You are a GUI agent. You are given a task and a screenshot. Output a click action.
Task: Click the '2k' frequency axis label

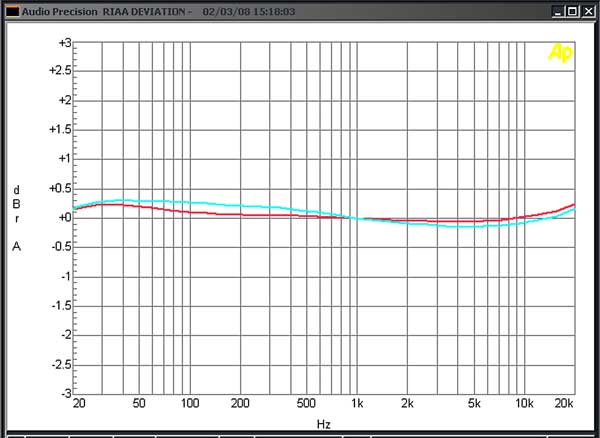point(408,403)
